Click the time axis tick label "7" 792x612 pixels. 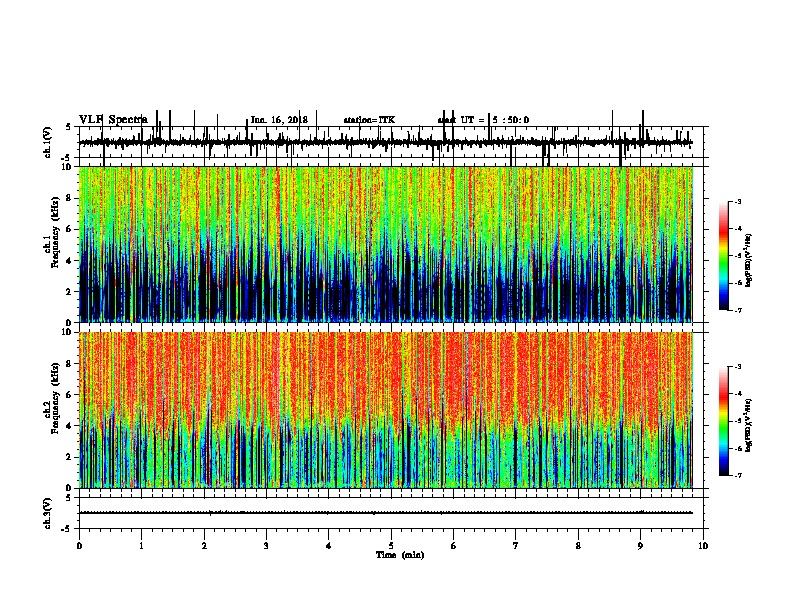tap(516, 546)
